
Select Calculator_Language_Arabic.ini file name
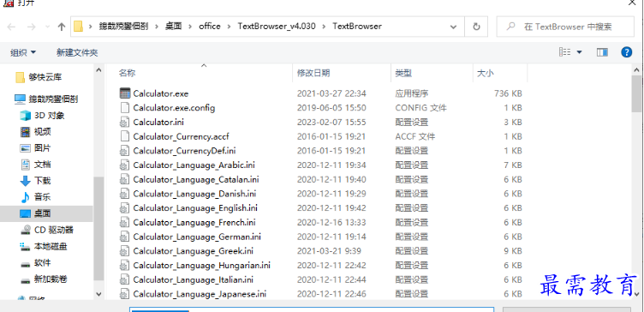pos(194,165)
